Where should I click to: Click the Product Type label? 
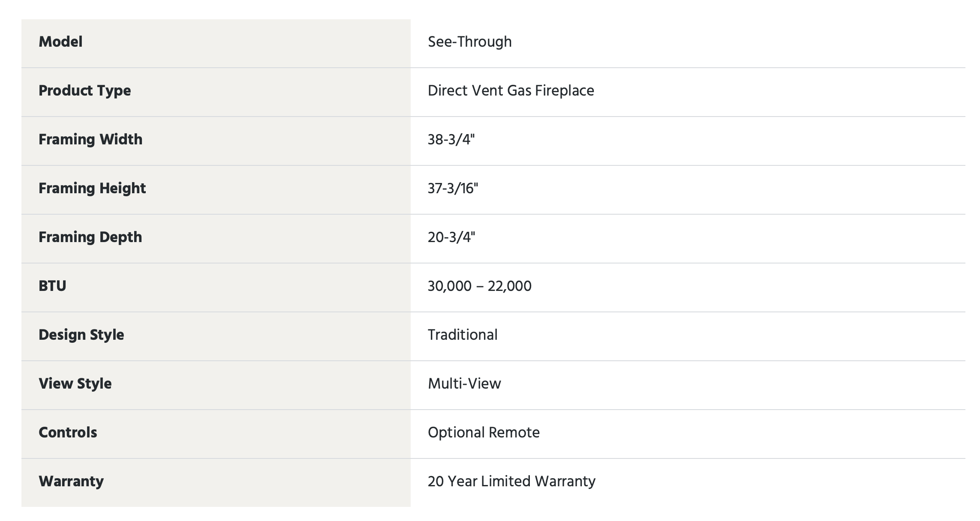[85, 91]
